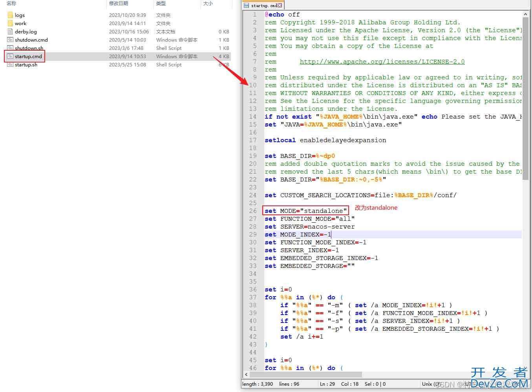Click line number 14 in margin
Image resolution: width=532 pixels, height=392 pixels.
pos(253,117)
